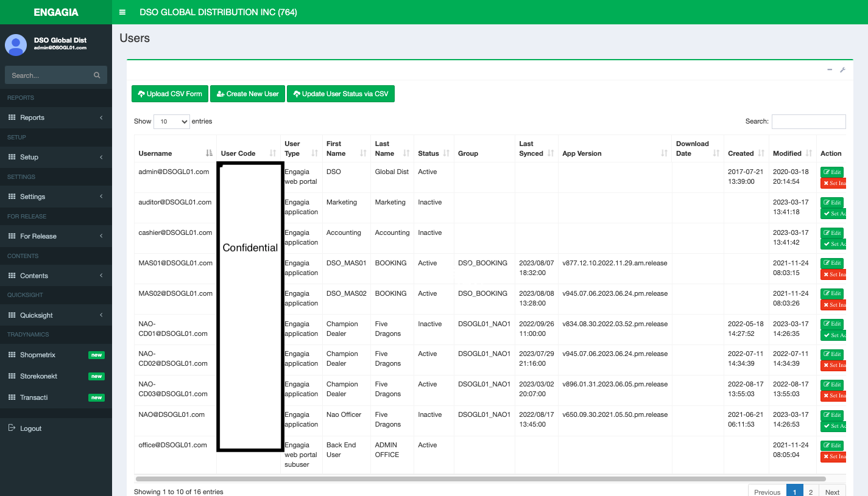Toggle the hamburger sidebar menu icon
Image resolution: width=868 pixels, height=496 pixels.
click(122, 12)
